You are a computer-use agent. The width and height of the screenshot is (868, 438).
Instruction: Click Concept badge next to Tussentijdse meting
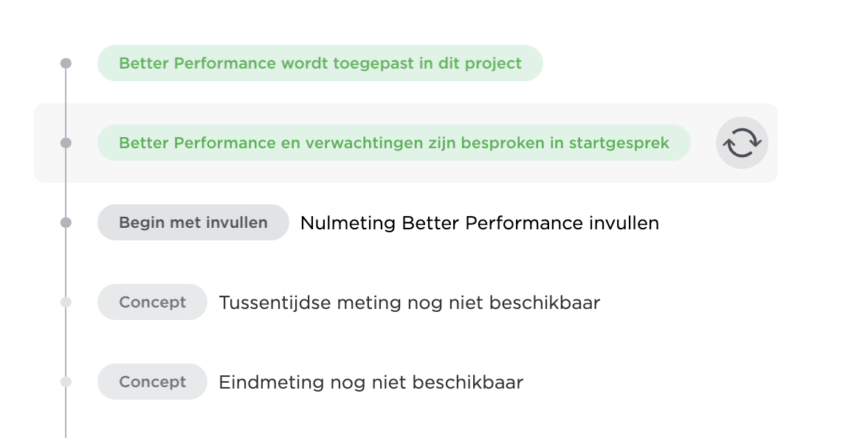click(152, 302)
